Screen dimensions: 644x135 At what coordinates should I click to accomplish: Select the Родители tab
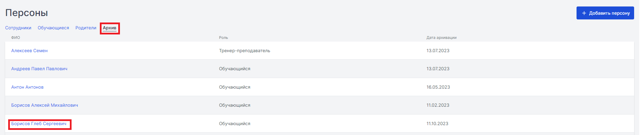(x=86, y=28)
